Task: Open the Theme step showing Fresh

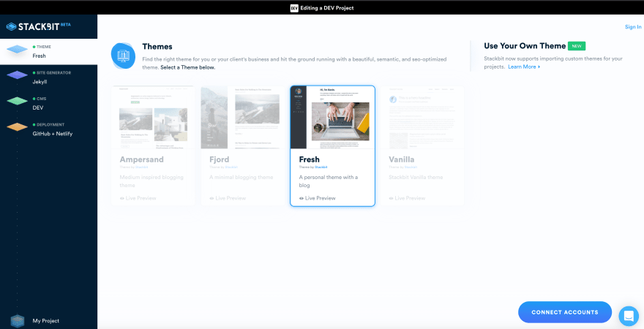Action: (48, 52)
